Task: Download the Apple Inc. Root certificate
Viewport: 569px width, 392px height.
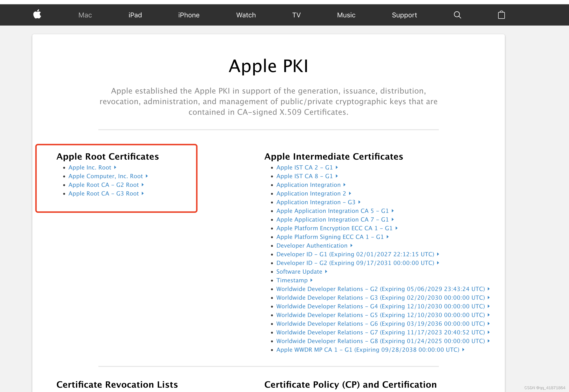Action: click(92, 168)
